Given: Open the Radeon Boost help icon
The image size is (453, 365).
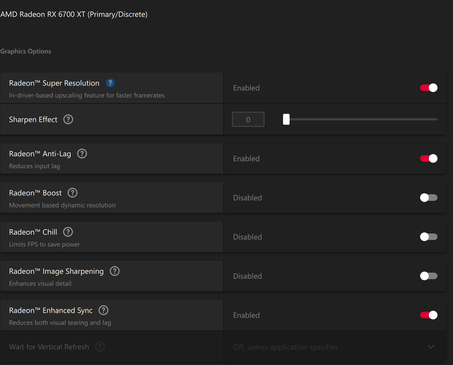Looking at the screenshot, I should (x=72, y=193).
